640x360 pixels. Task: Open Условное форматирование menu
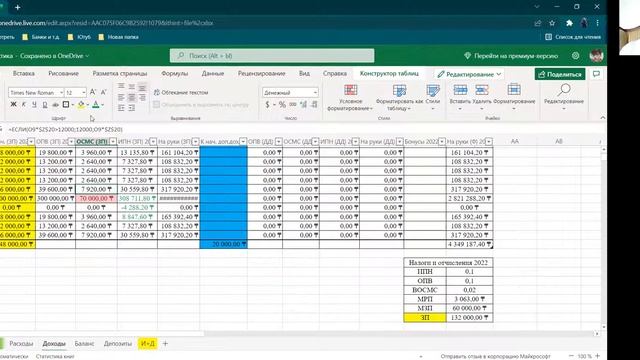click(x=350, y=98)
